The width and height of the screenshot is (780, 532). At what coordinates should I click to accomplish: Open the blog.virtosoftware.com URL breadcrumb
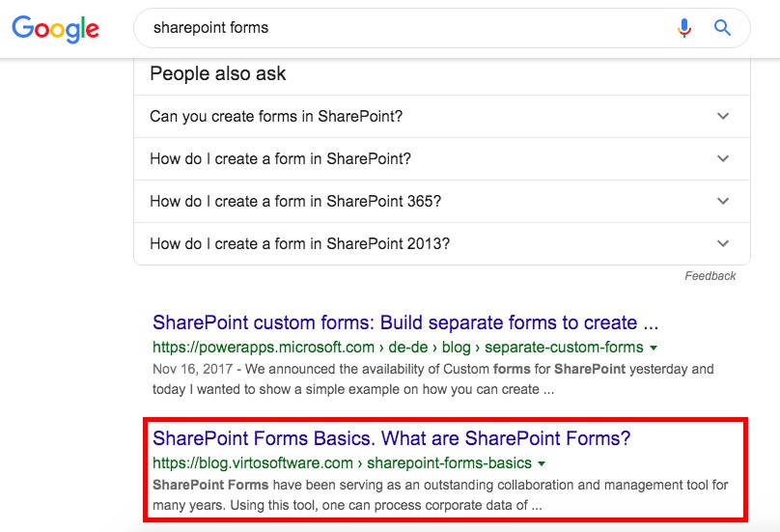click(343, 463)
